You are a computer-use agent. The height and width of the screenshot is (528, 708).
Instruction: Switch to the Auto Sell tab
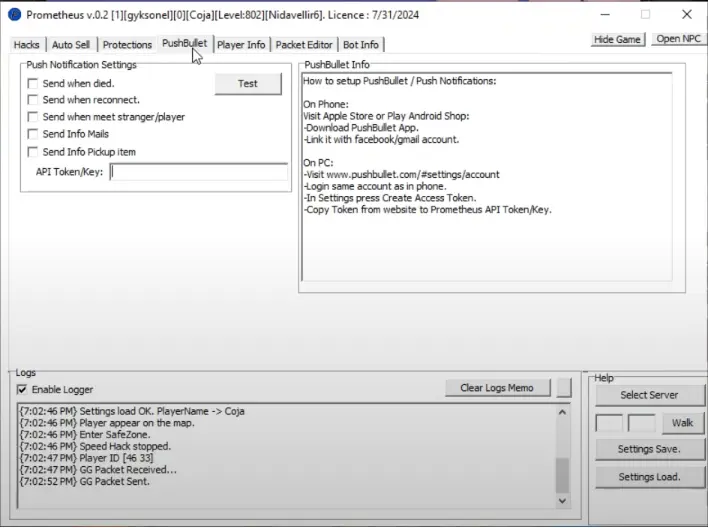[x=71, y=45]
